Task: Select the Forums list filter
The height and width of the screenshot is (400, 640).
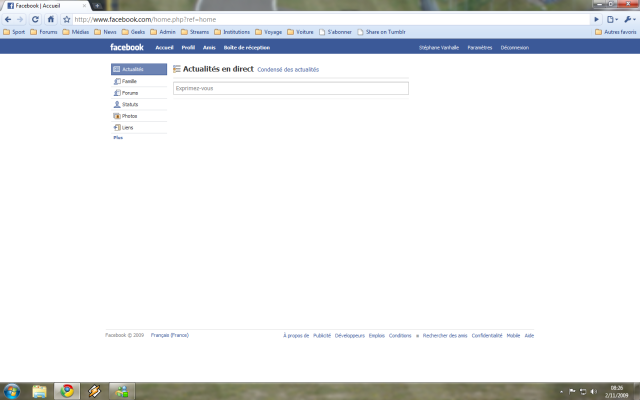Action: pos(139,93)
